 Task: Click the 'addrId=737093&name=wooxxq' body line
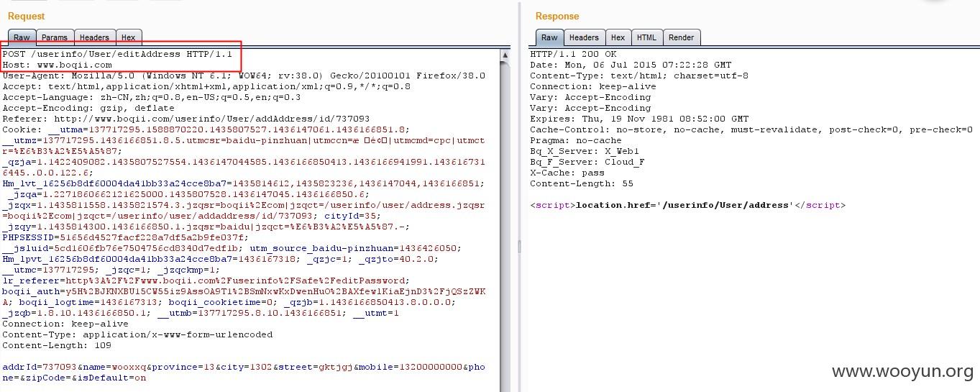(x=244, y=367)
